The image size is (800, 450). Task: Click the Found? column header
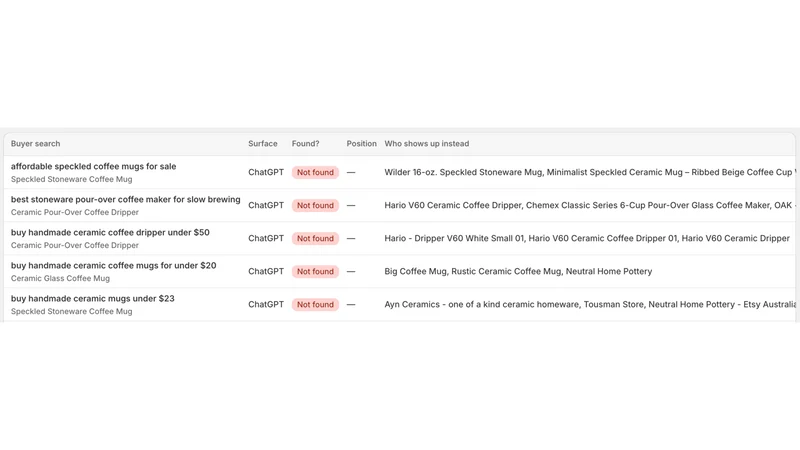(305, 143)
